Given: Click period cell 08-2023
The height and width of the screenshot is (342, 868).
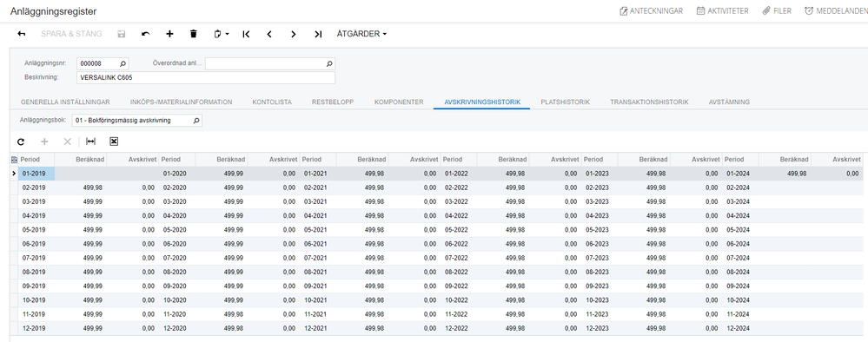Looking at the screenshot, I should 600,272.
